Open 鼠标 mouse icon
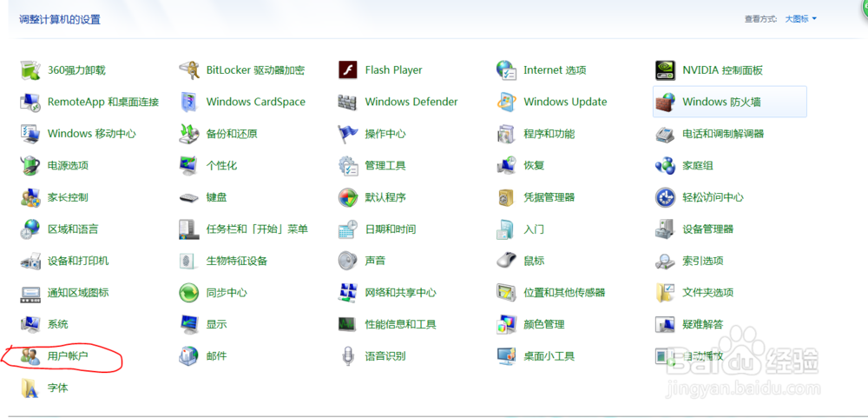The image size is (868, 418). 506,261
